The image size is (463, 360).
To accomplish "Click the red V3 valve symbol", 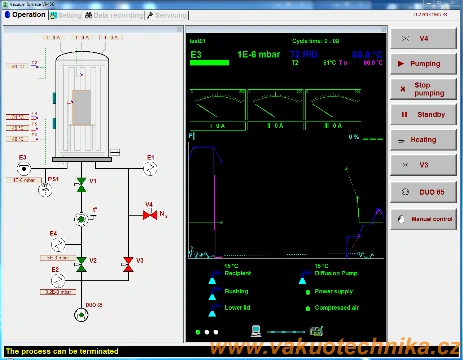I will [x=128, y=264].
